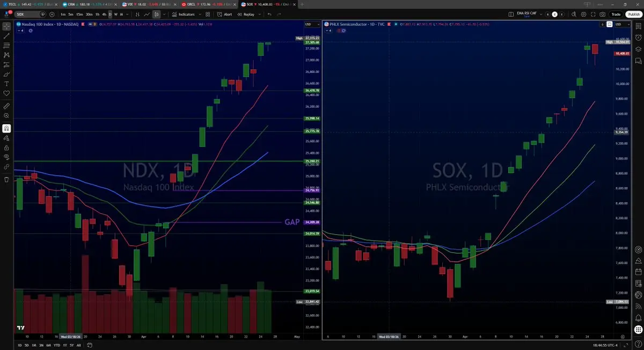Select the brush drawing tool

coord(8,75)
